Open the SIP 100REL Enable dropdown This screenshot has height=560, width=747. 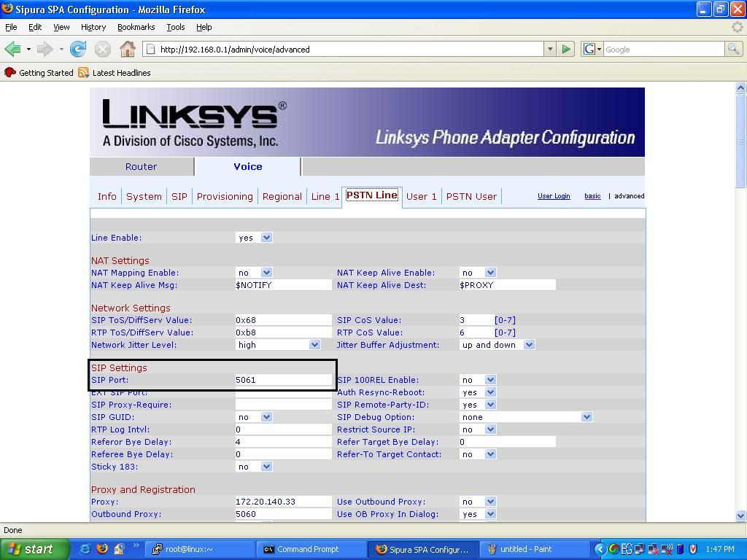479,380
